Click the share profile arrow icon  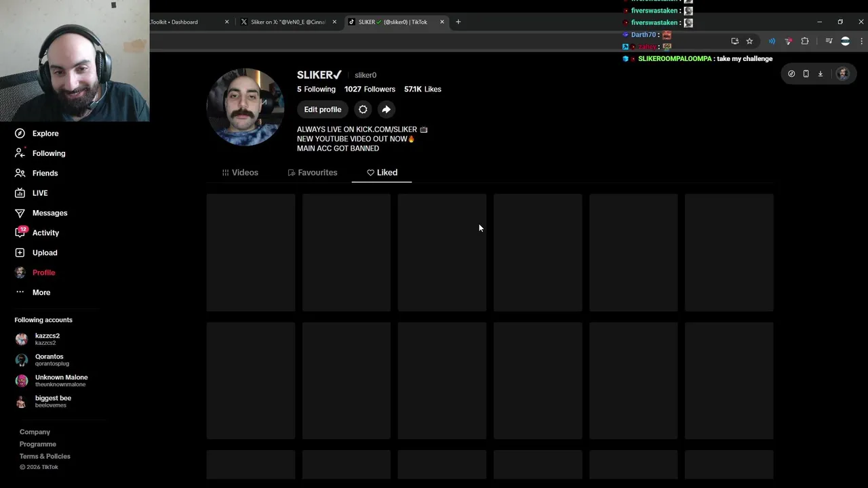pyautogui.click(x=386, y=109)
